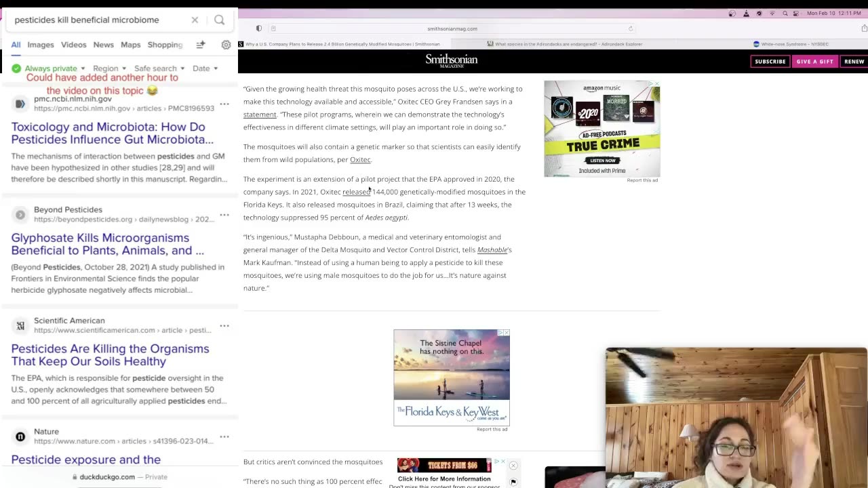The image size is (868, 488).
Task: Open the Oxitec hyperlink in article
Action: tap(360, 160)
